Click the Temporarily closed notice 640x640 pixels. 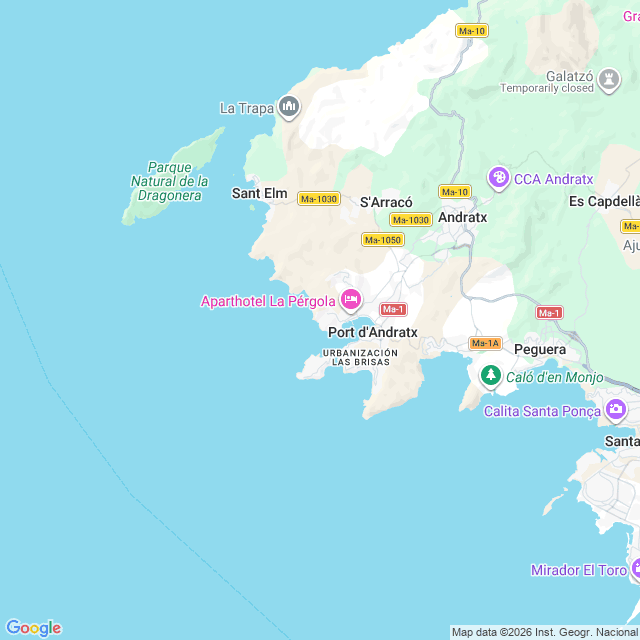(547, 88)
